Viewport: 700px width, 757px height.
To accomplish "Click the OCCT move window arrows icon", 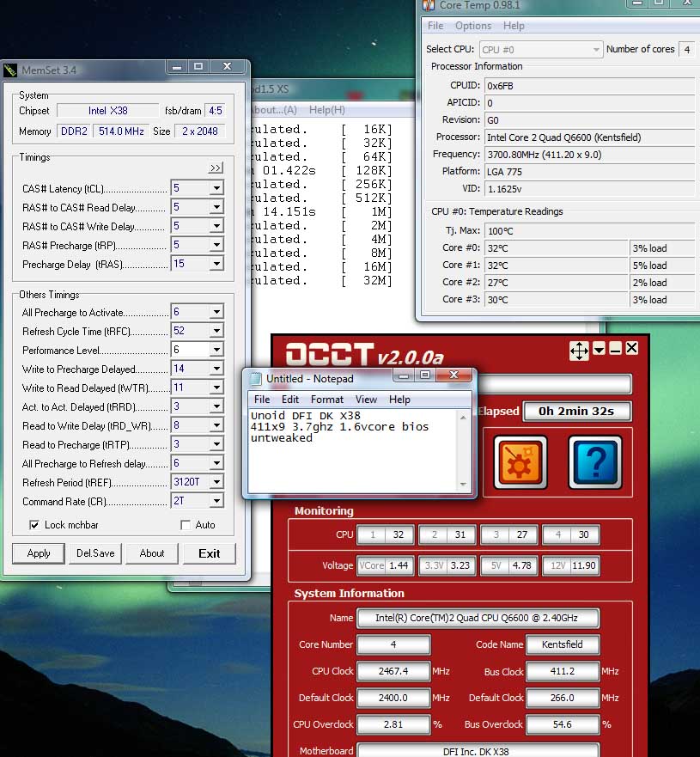I will coord(579,351).
